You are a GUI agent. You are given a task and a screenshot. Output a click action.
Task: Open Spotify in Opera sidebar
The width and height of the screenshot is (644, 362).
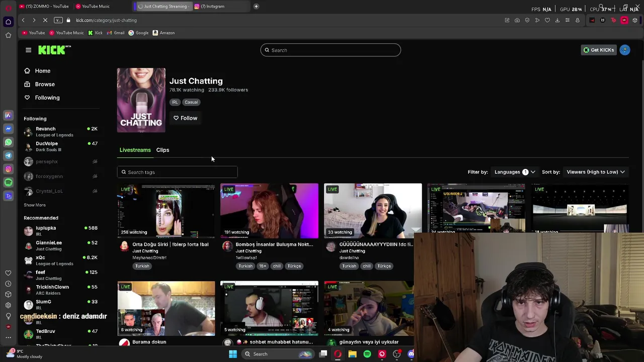pos(8,182)
